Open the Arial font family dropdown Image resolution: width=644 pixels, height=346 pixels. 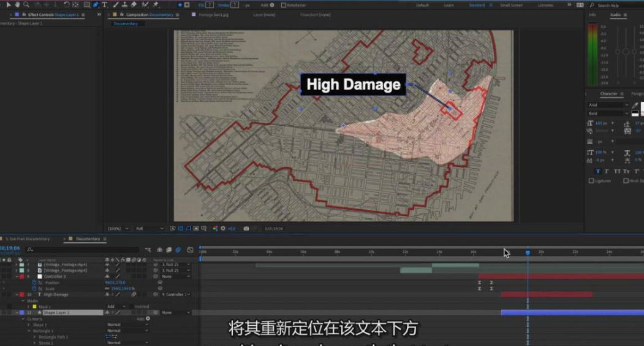pyautogui.click(x=608, y=106)
